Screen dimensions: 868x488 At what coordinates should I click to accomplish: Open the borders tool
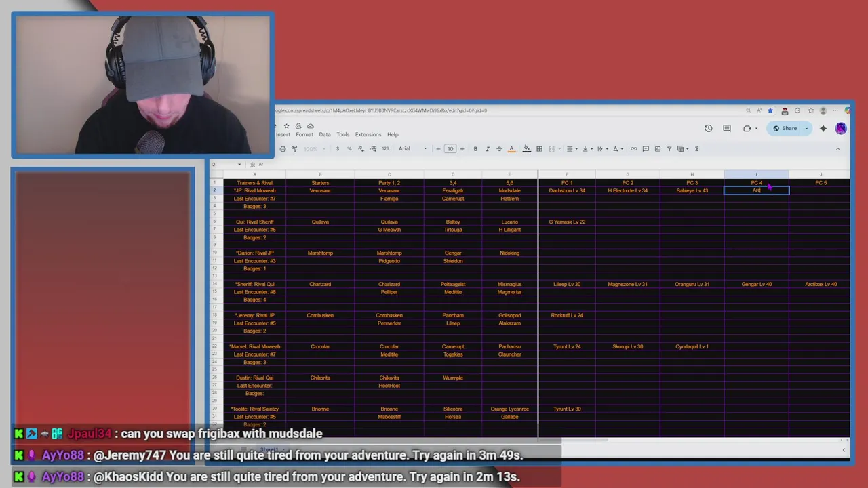[x=539, y=148]
